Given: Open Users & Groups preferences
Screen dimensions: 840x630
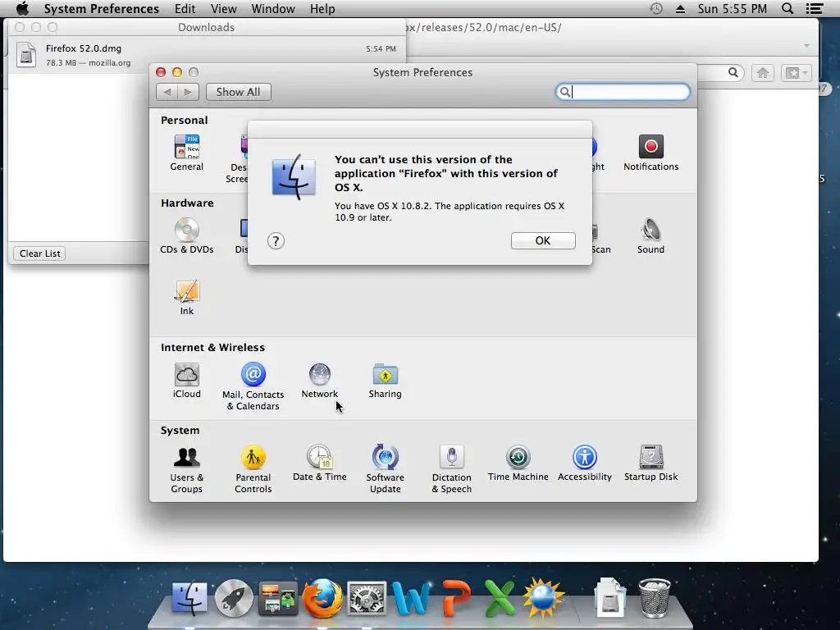Looking at the screenshot, I should (x=186, y=469).
